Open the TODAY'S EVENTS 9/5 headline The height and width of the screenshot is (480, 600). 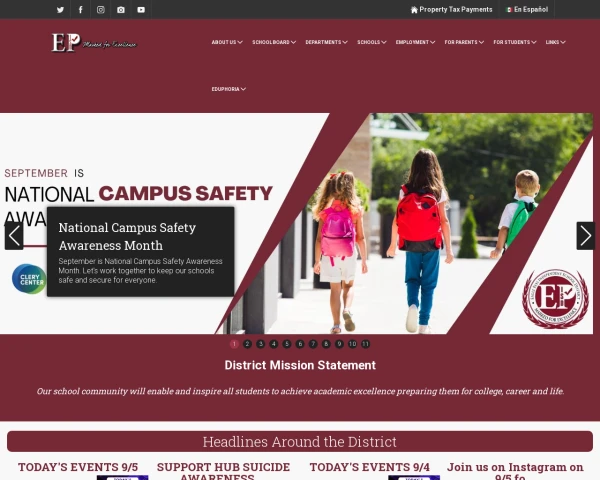[78, 467]
